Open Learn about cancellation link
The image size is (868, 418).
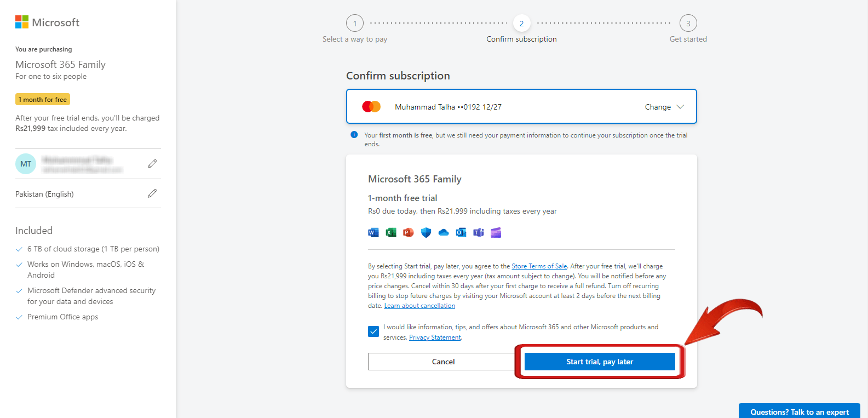click(x=419, y=306)
